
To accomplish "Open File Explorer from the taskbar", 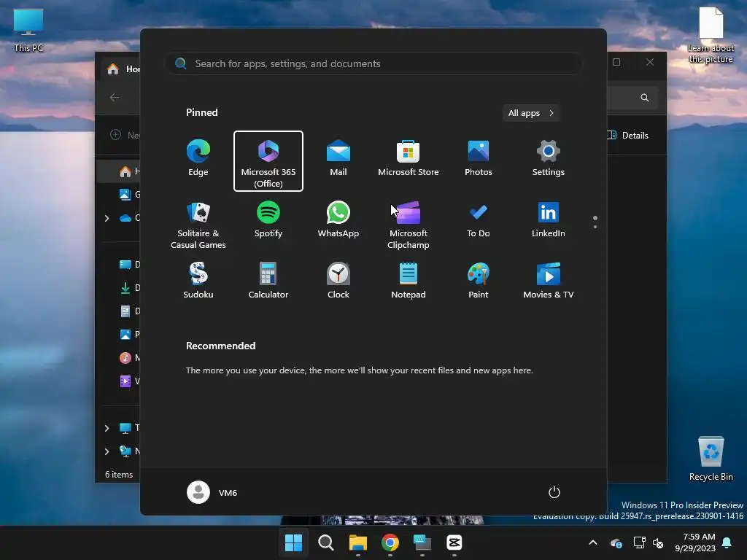I will pos(357,542).
